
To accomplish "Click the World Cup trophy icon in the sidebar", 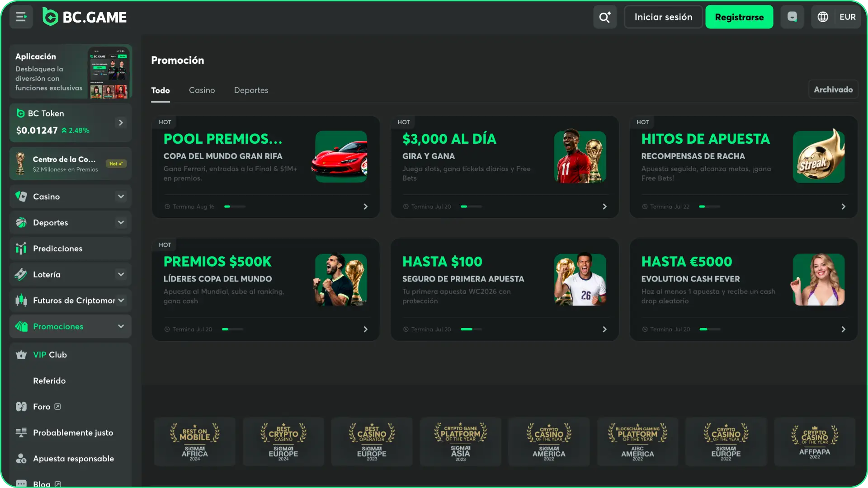I will 20,164.
